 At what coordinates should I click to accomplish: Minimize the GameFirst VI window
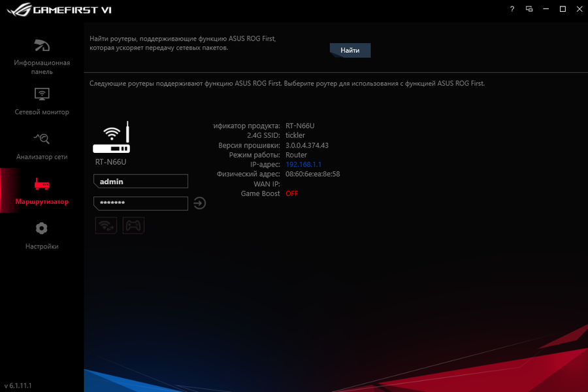(546, 9)
